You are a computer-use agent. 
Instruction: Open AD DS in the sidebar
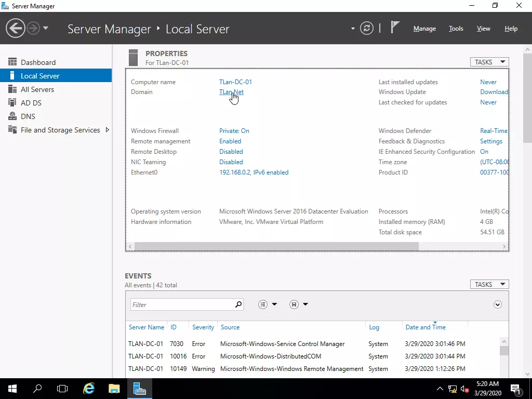tap(56, 103)
